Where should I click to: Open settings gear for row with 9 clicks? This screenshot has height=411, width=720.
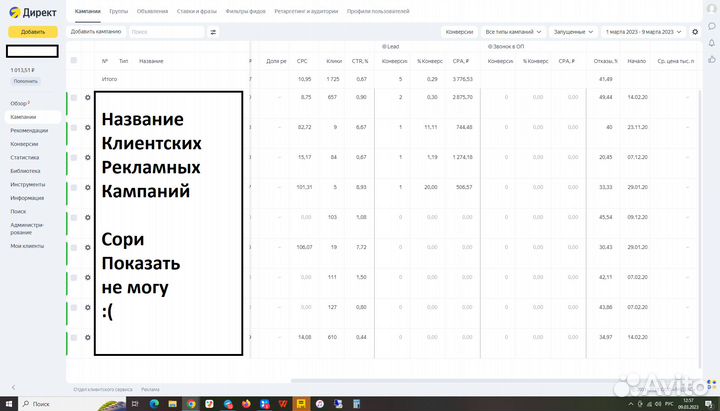coord(88,127)
